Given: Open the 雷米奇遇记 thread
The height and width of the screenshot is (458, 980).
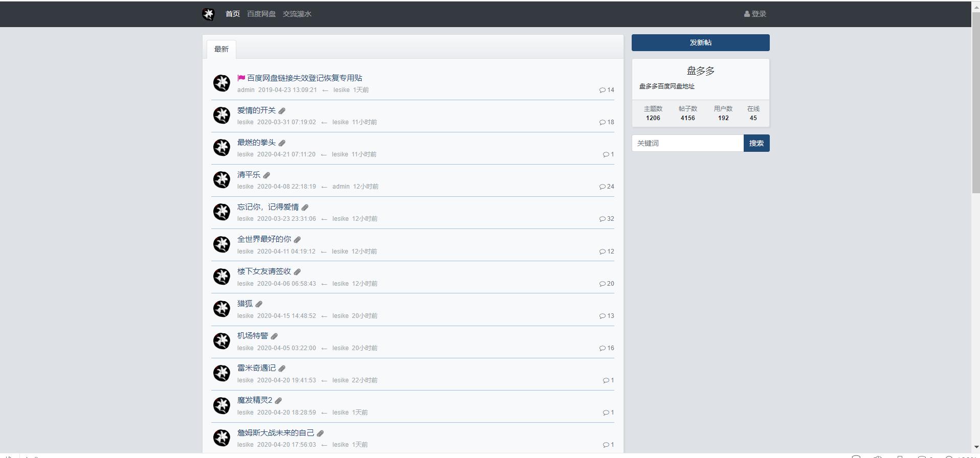Looking at the screenshot, I should point(256,368).
